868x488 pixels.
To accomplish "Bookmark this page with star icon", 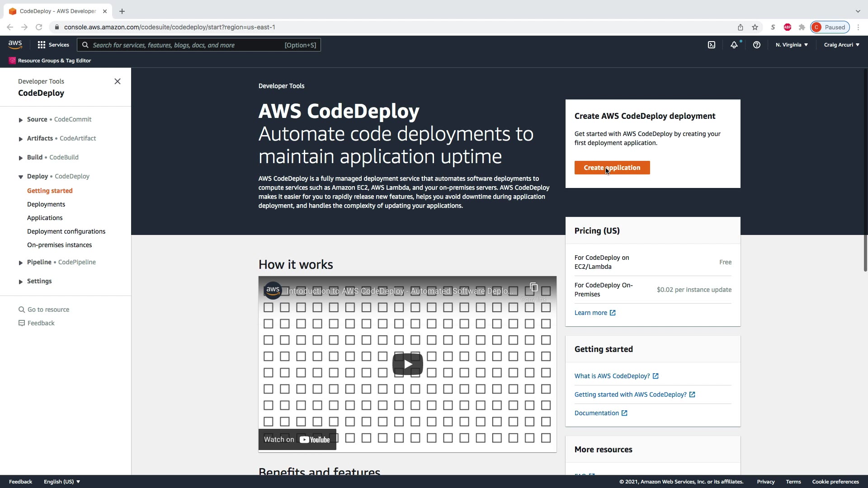I will [755, 27].
